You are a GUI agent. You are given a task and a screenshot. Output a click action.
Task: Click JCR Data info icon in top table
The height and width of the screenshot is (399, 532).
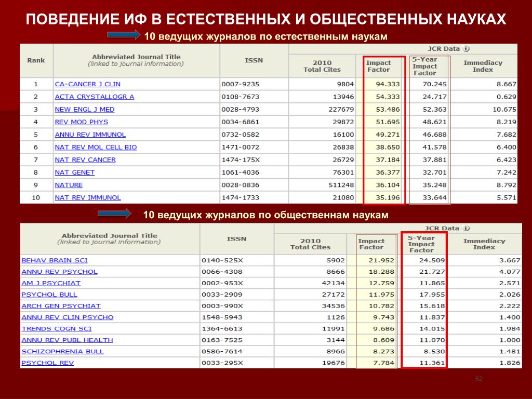467,48
